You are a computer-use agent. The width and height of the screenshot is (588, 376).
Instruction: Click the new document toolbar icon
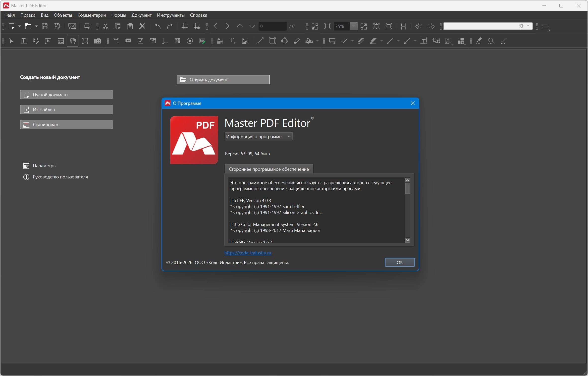tap(11, 26)
